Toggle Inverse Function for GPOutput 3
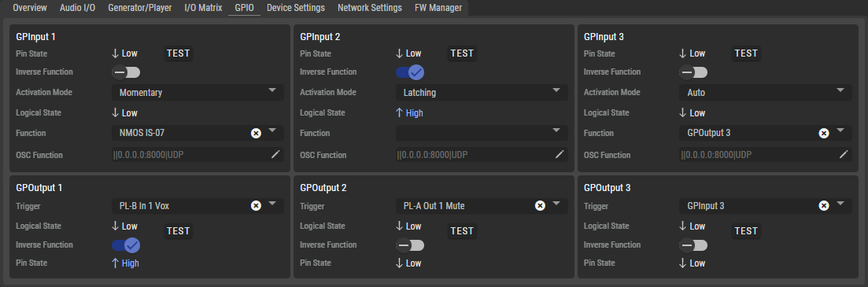Image resolution: width=868 pixels, height=287 pixels. [x=693, y=245]
